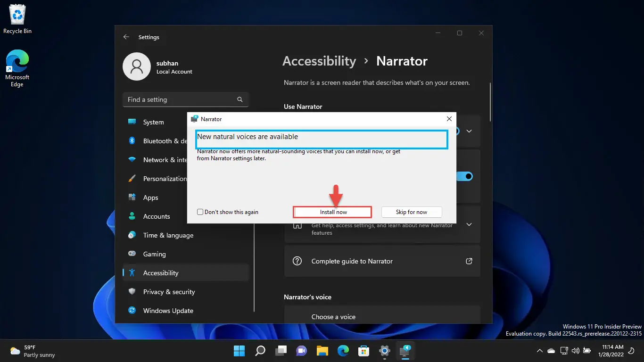Click the Gaming controller icon
Image resolution: width=644 pixels, height=362 pixels.
[x=132, y=254]
